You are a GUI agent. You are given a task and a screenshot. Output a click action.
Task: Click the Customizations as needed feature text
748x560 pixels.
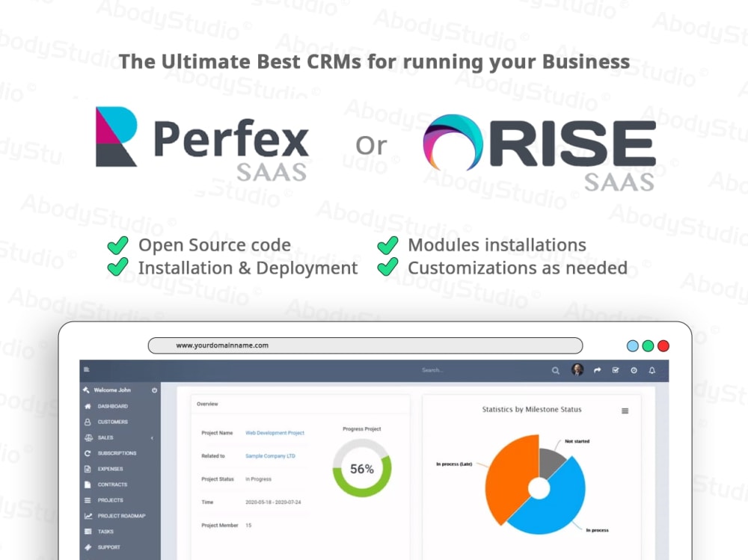[518, 268]
